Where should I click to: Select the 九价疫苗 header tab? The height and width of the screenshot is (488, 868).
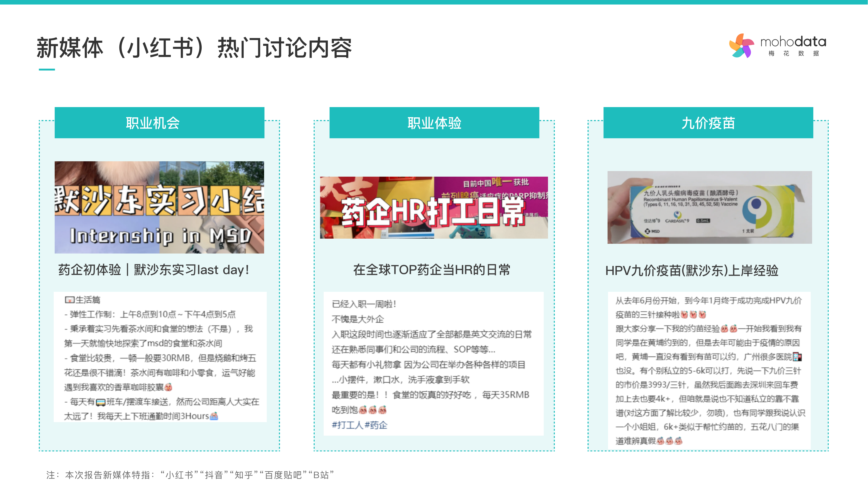708,123
